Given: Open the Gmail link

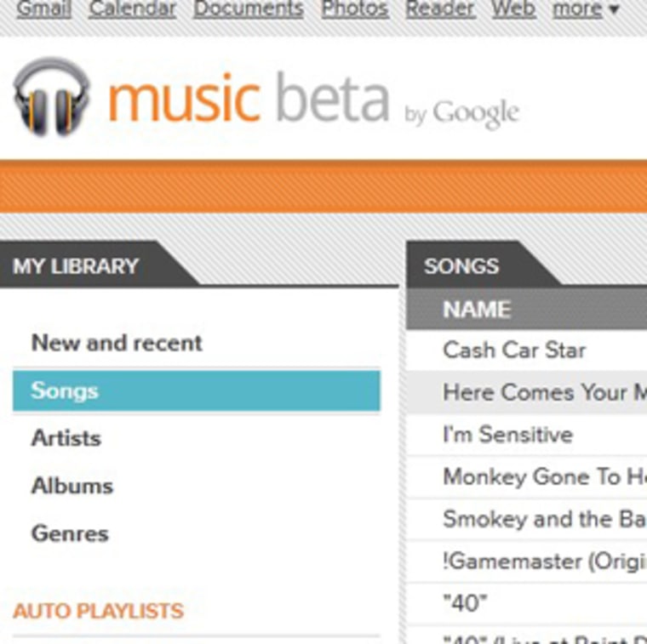Looking at the screenshot, I should [43, 9].
